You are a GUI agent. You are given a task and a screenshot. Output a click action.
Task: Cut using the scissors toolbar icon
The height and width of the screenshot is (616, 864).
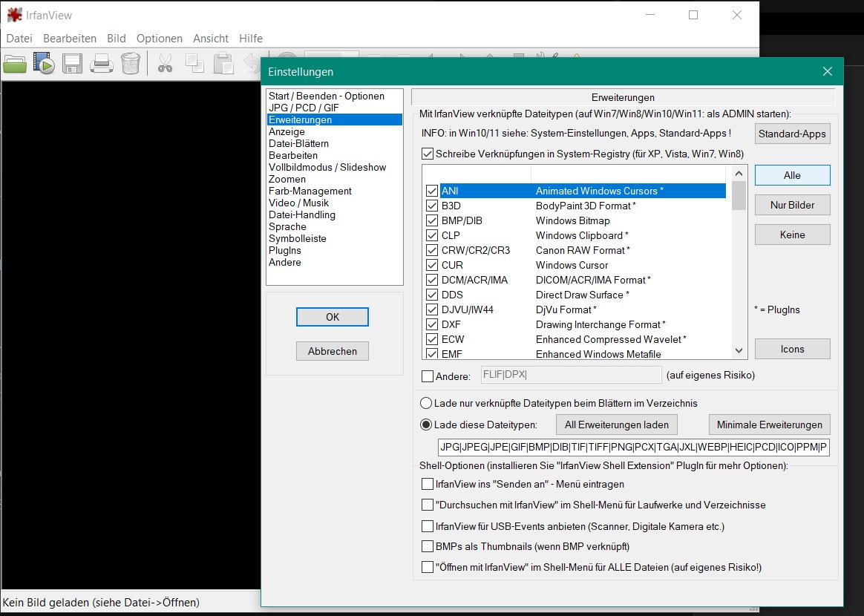[x=165, y=63]
